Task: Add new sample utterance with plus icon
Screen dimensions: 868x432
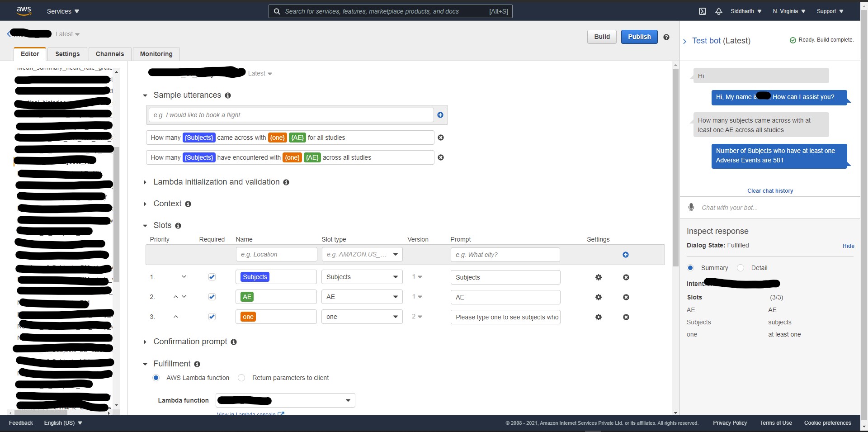Action: coord(440,115)
